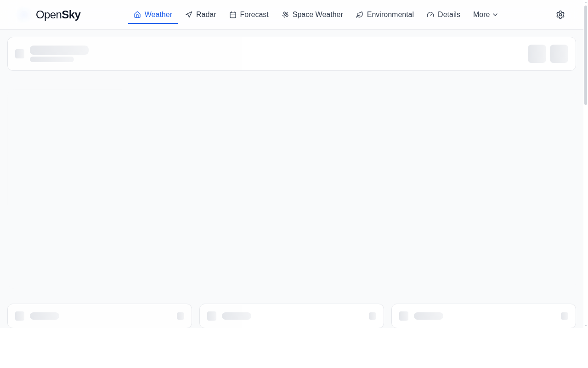Switch to the Space Weather tab

point(317,14)
